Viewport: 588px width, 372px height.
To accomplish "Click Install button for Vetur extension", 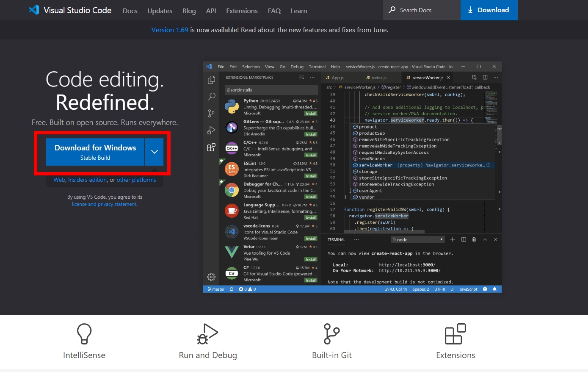I will 311,259.
